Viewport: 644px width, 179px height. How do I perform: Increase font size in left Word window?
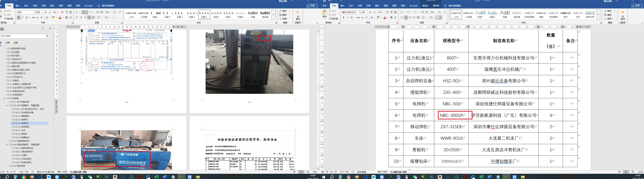pos(46,12)
